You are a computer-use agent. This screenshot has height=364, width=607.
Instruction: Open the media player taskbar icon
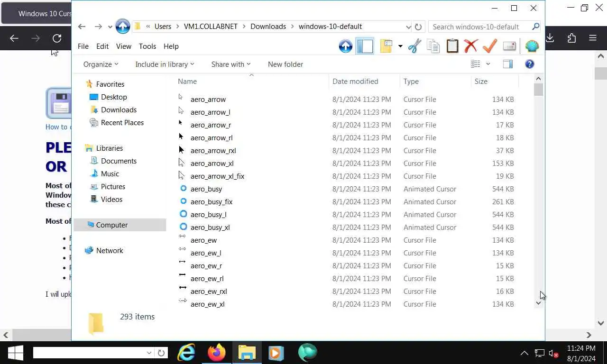coord(276,353)
